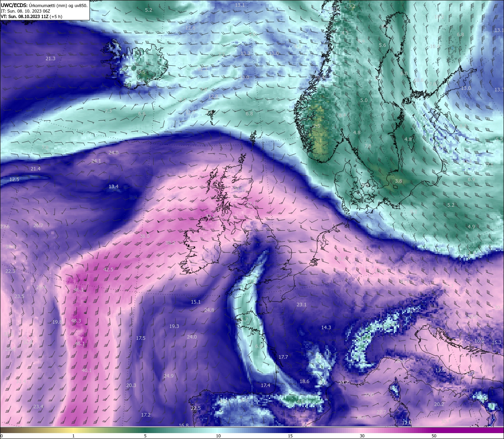The height and width of the screenshot is (439, 504).
Task: Click the 23.1 value over the continent
Action: (302, 305)
